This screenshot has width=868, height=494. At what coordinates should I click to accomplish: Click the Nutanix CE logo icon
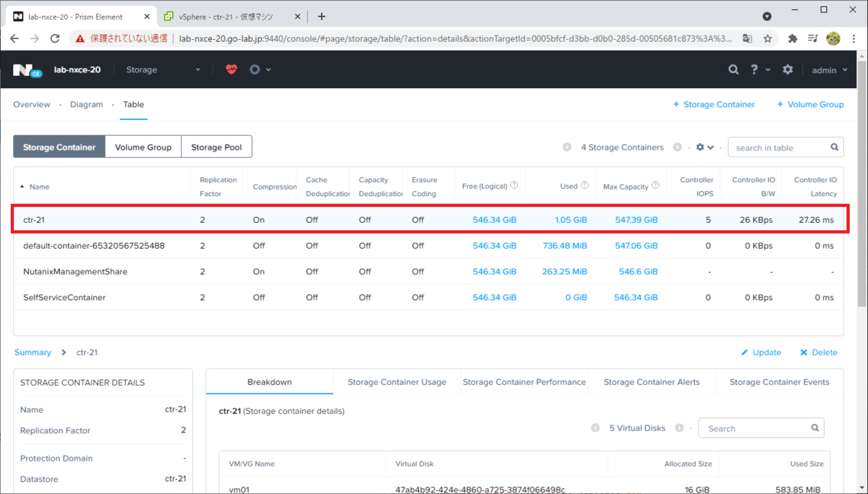[27, 70]
